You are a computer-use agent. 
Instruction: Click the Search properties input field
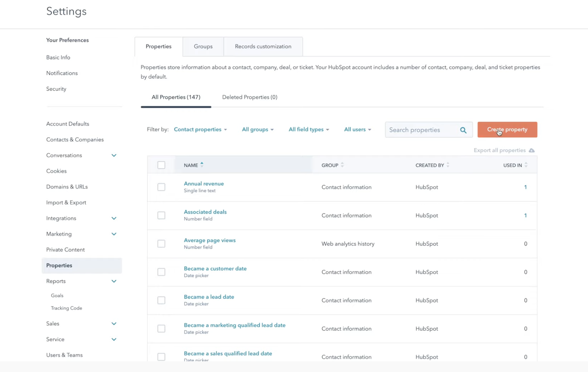click(x=422, y=130)
